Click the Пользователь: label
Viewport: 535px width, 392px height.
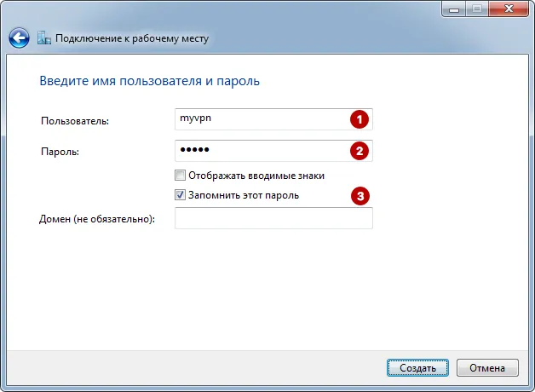(75, 121)
